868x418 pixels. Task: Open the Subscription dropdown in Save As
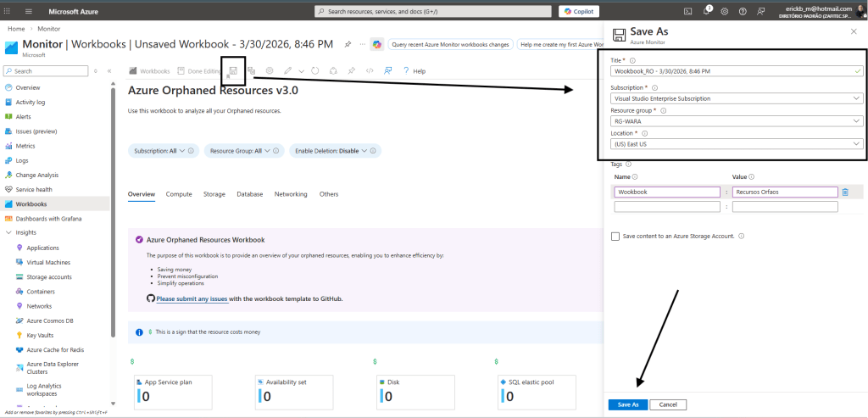736,98
